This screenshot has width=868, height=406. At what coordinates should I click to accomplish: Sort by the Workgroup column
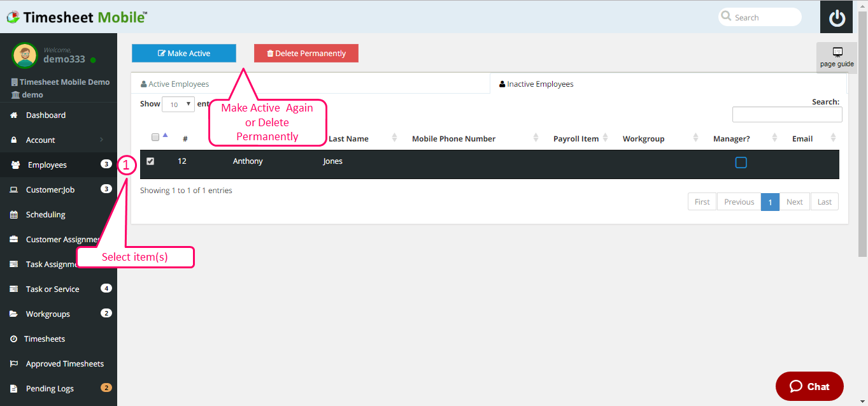point(643,139)
